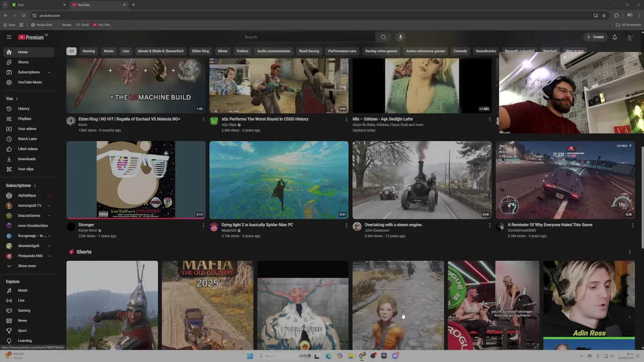Open Asmongold TV channel subscription

pos(28,206)
